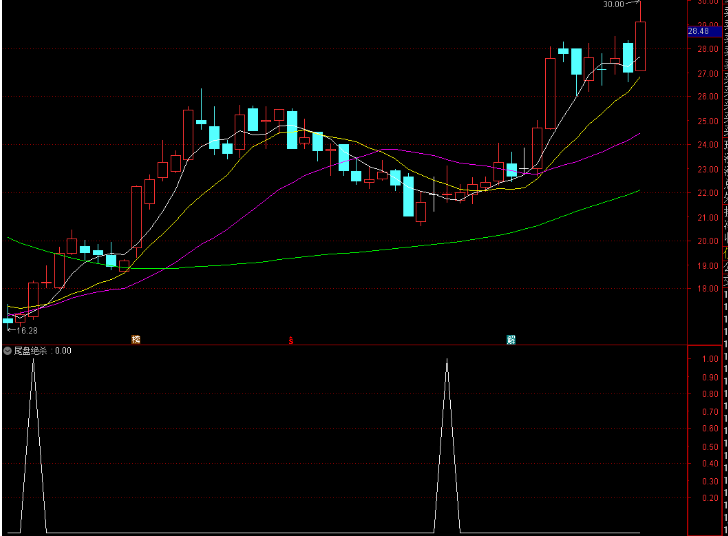Screen dimensions: 728x536
Task: Click the 20.00 price axis label
Action: click(x=708, y=241)
